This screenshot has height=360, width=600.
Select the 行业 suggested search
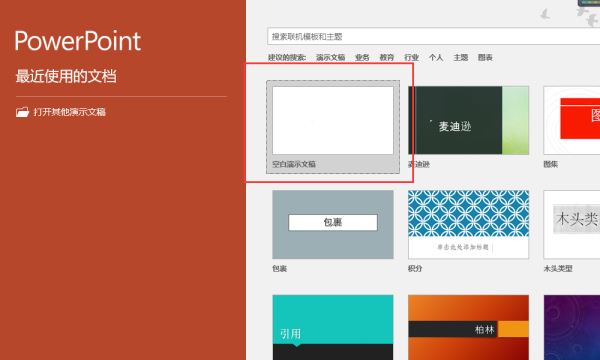[411, 57]
